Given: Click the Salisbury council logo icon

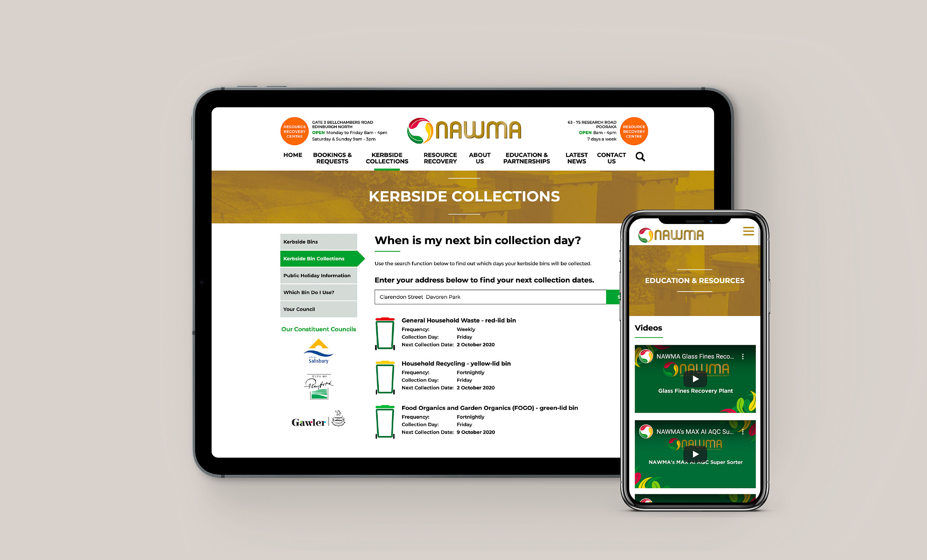Looking at the screenshot, I should [x=319, y=351].
